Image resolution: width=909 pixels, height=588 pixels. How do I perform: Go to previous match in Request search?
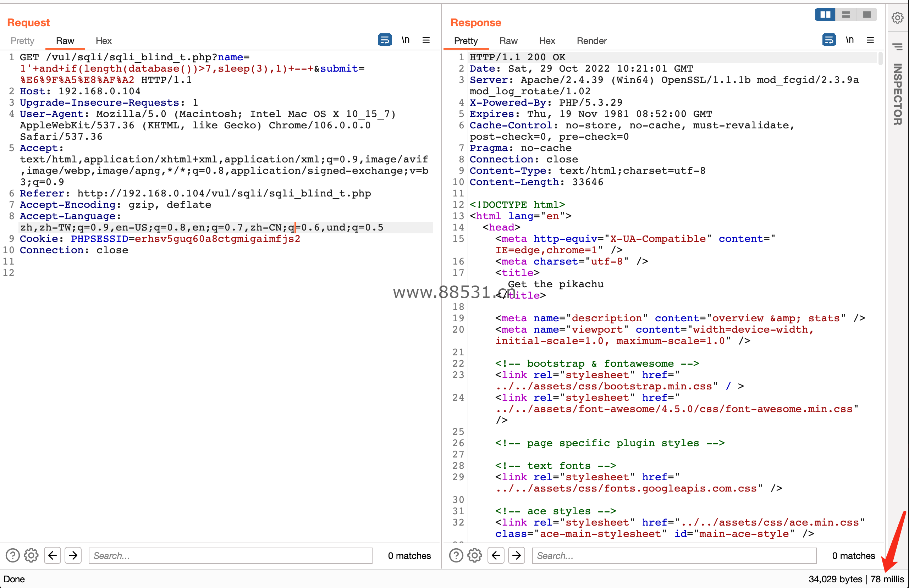pyautogui.click(x=53, y=555)
